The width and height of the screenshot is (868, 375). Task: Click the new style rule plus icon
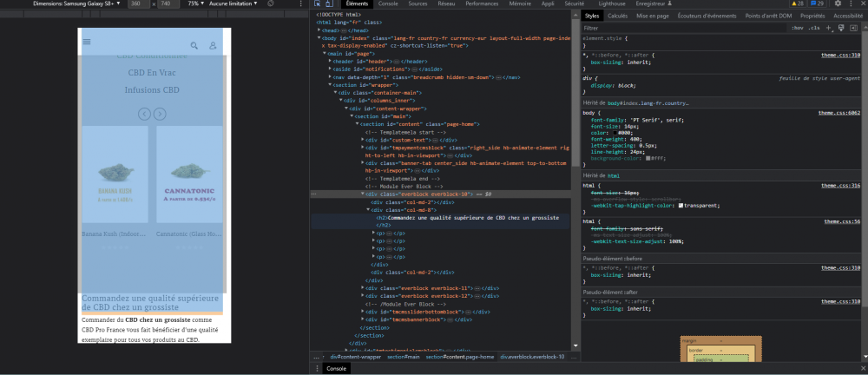[829, 28]
